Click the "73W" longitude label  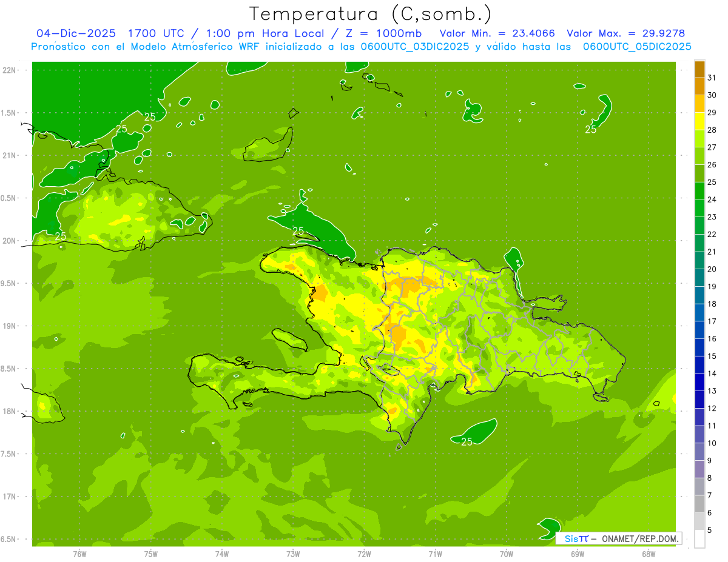coord(293,554)
